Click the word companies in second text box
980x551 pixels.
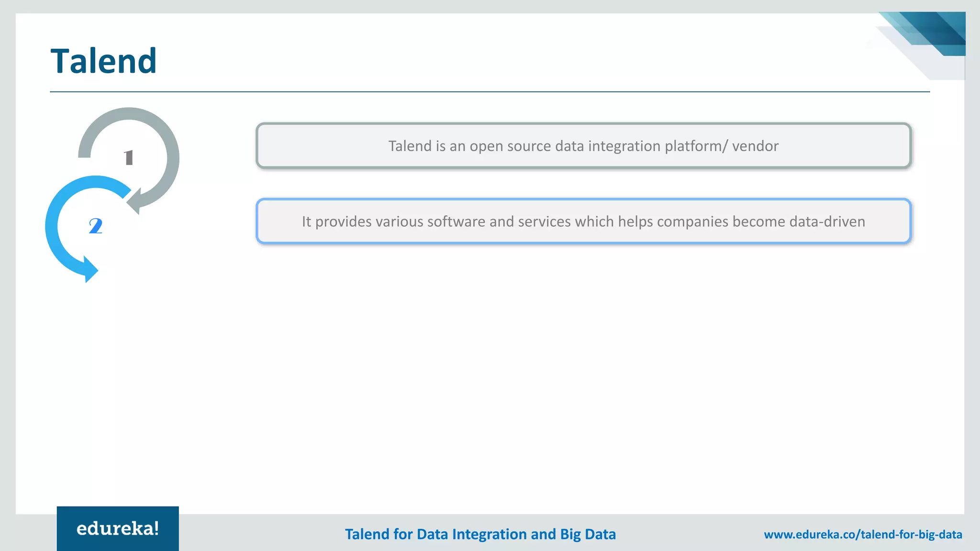pos(692,221)
